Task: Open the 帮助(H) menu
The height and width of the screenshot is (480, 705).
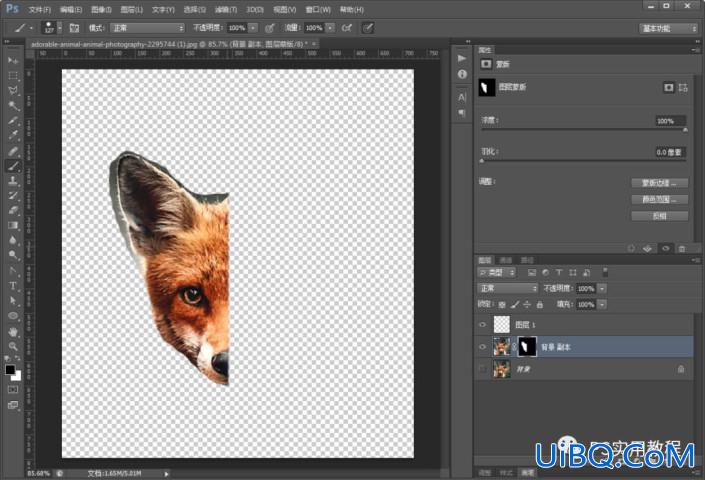Action: pos(352,9)
